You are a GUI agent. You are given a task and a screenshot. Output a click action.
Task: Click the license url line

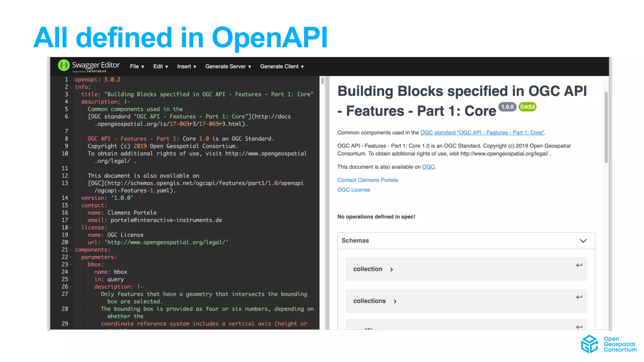point(158,242)
